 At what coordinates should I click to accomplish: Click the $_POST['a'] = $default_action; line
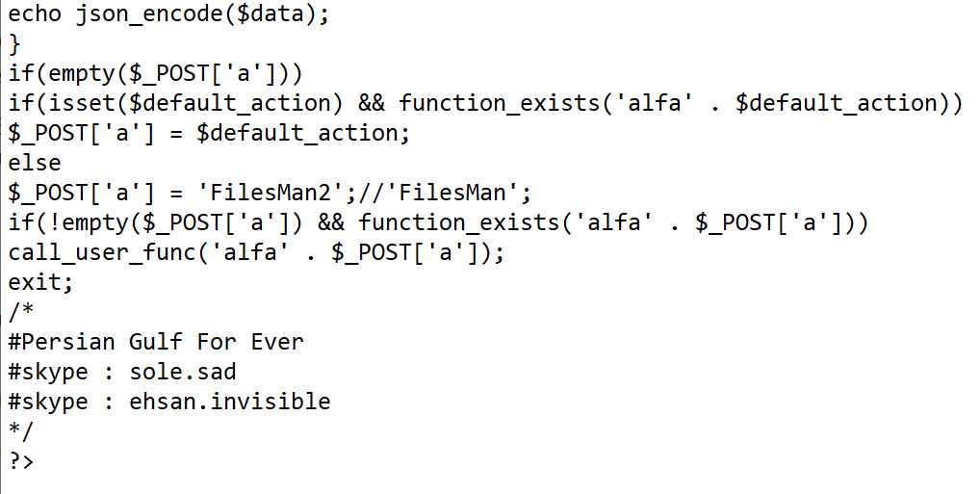pyautogui.click(x=210, y=133)
